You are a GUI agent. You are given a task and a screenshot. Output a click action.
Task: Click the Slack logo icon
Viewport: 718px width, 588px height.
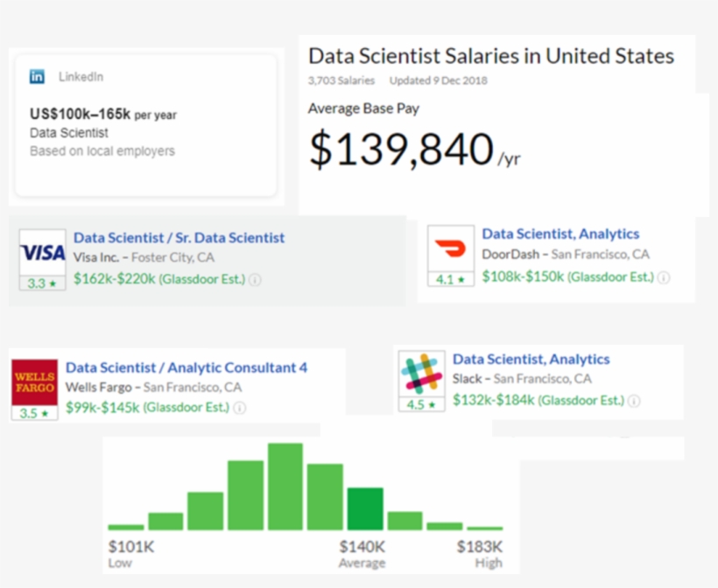coord(421,374)
